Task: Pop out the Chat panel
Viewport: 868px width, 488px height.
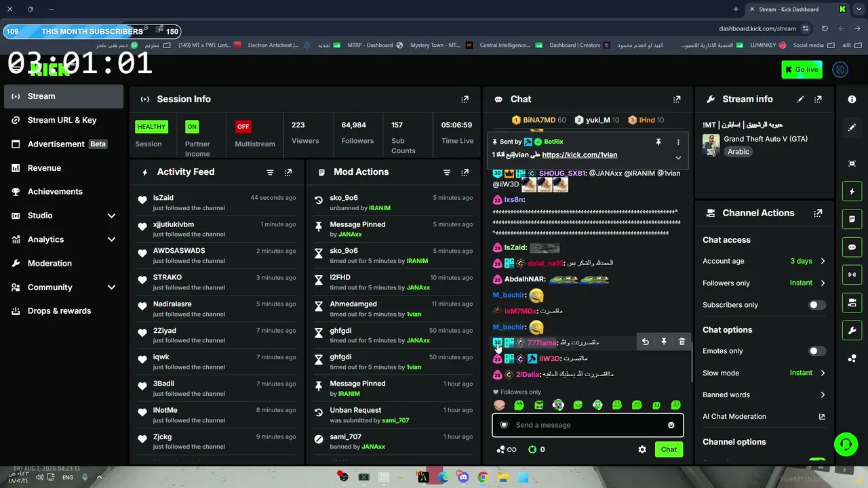Action: click(x=677, y=99)
